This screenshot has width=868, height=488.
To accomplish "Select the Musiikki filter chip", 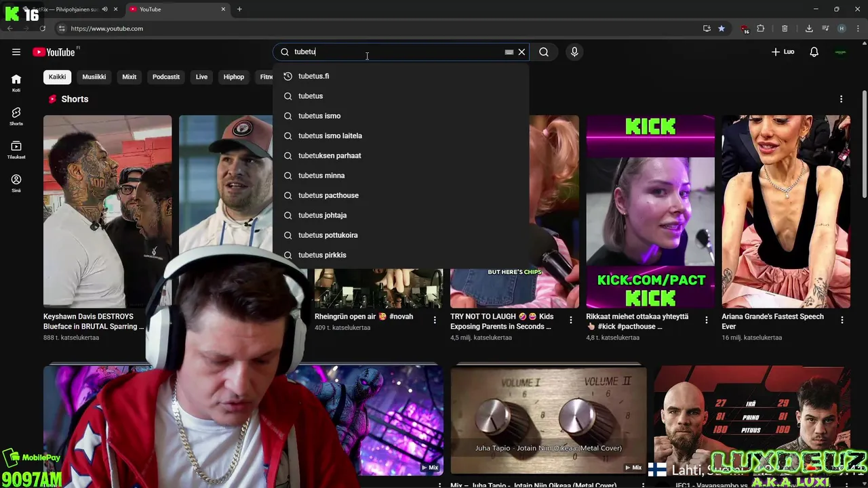I will [94, 77].
